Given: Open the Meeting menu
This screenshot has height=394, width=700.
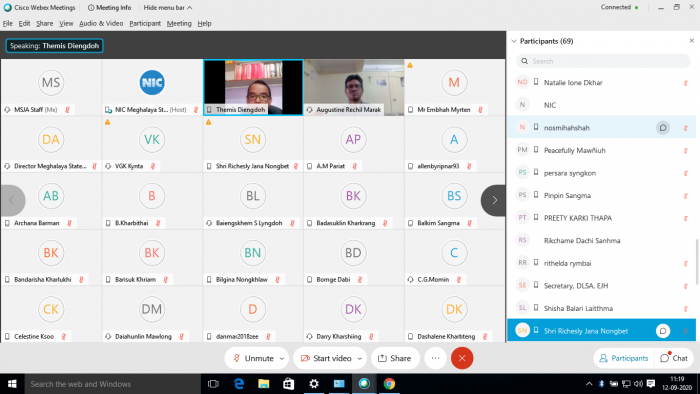Looking at the screenshot, I should click(179, 23).
